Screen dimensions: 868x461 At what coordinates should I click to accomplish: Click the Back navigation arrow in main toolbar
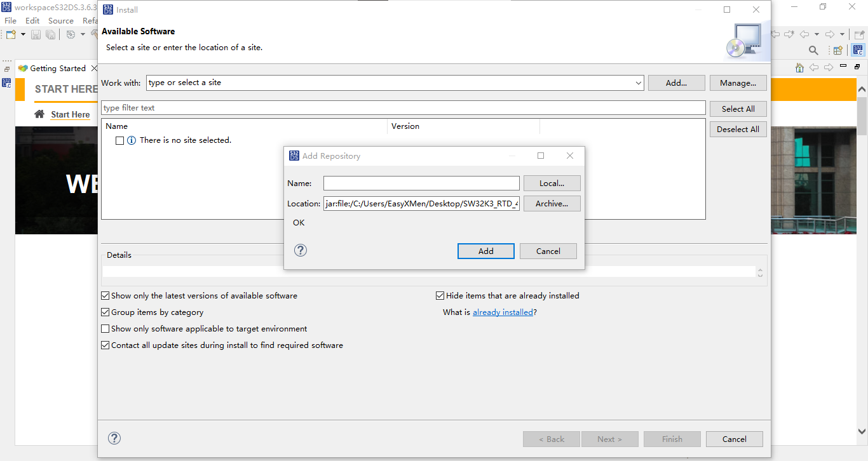point(804,34)
